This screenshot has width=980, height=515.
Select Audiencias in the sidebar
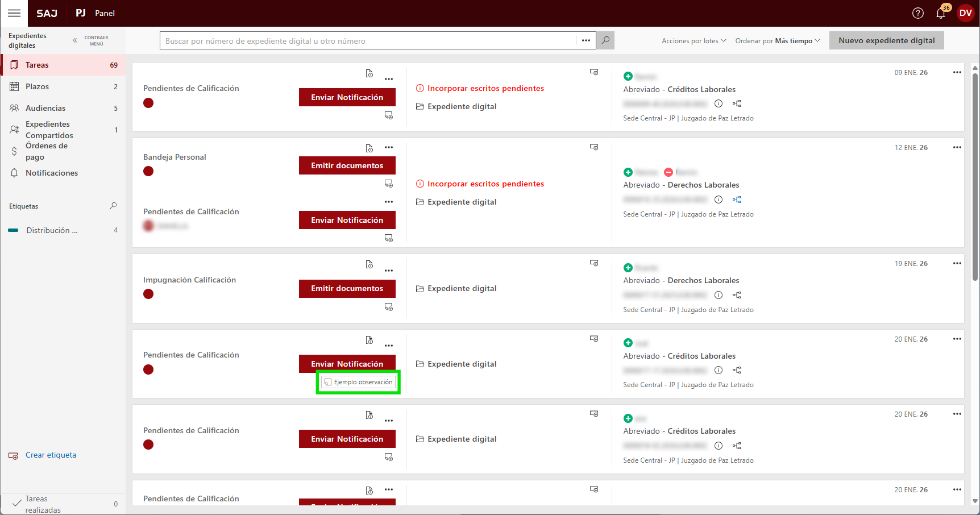tap(45, 108)
